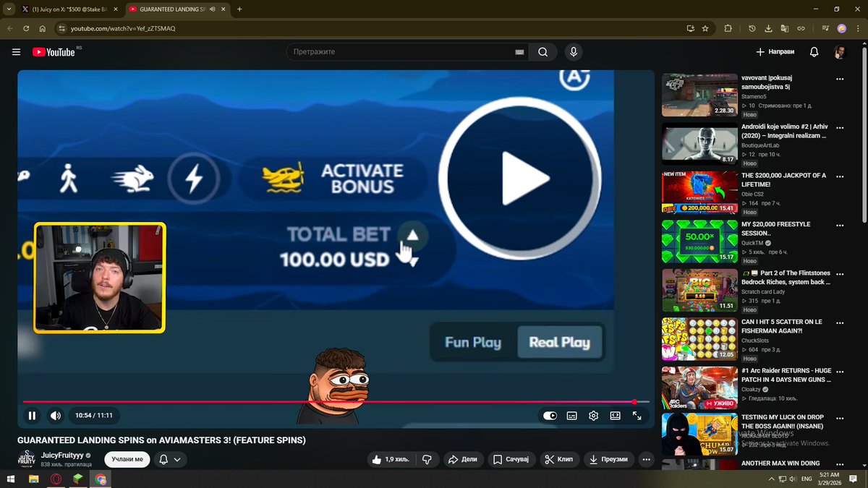Image resolution: width=868 pixels, height=488 pixels.
Task: Open options for $200,000 JACKPOT suggestion
Action: 840,176
